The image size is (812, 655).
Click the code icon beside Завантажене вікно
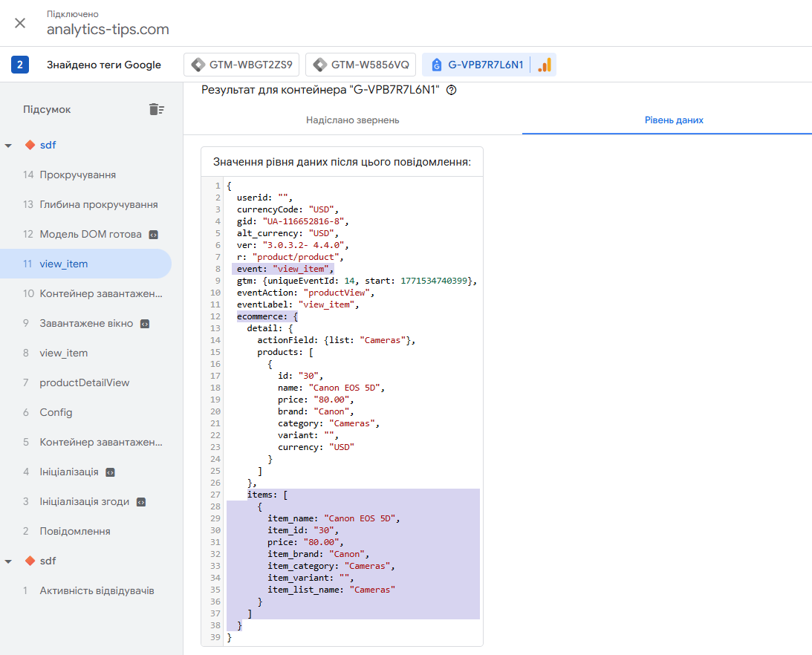(145, 324)
